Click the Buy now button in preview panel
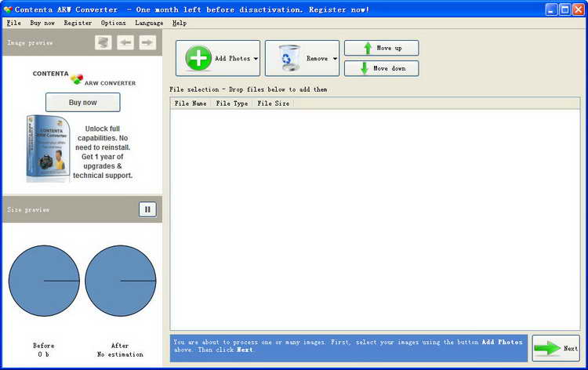Screen dimensions: 588x370 pos(83,103)
